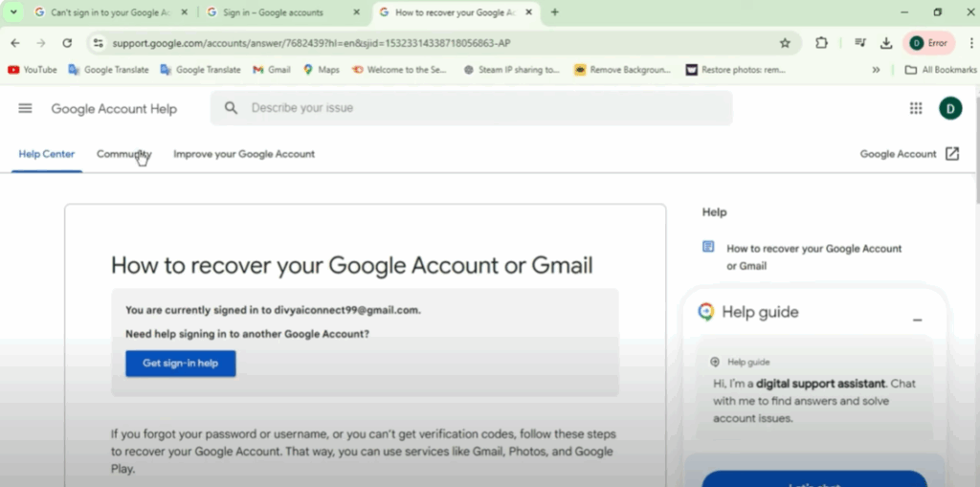Minimize the Help guide panel

(x=918, y=321)
